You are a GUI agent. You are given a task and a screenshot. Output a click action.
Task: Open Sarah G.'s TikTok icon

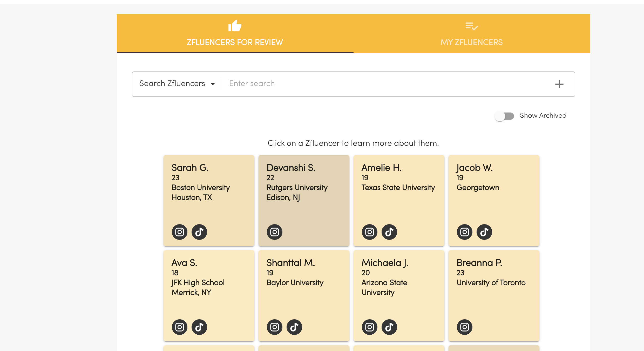pos(199,232)
